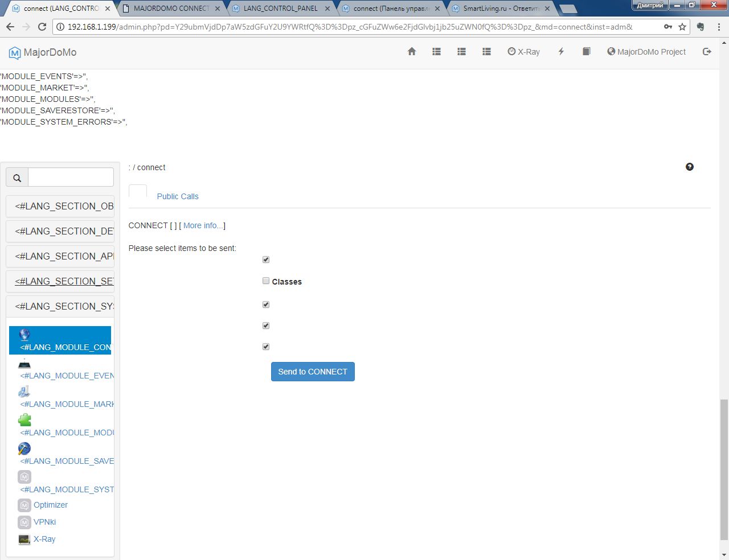Click the blue round icon above LANG_MODULE_SAVE
Screen dimensions: 729x560
pyautogui.click(x=24, y=448)
